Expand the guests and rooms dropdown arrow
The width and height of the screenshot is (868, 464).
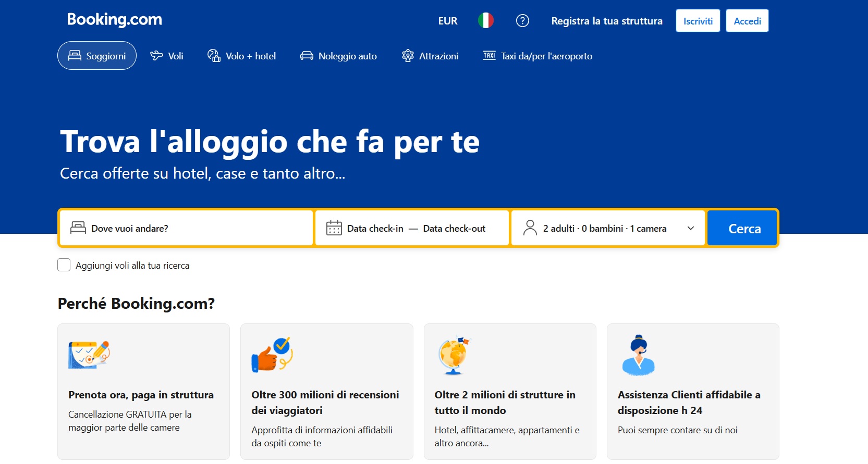[x=690, y=228]
